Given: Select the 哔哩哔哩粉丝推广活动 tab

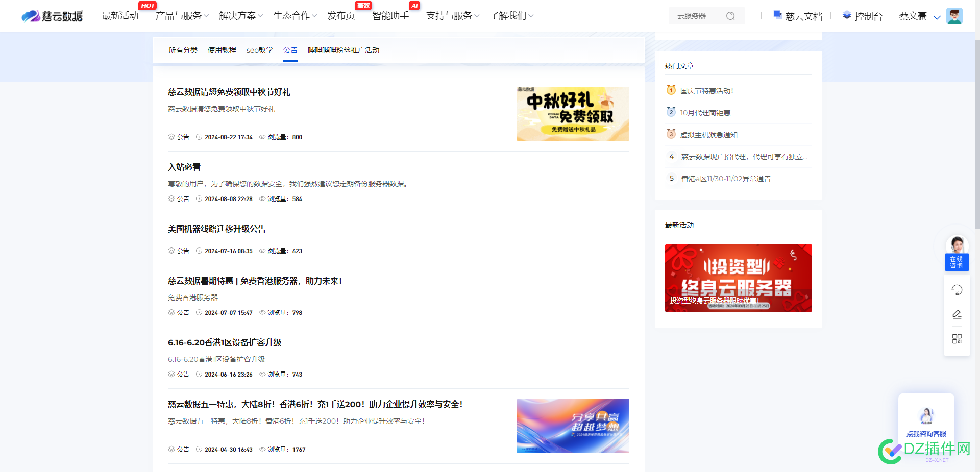Looking at the screenshot, I should [x=344, y=50].
